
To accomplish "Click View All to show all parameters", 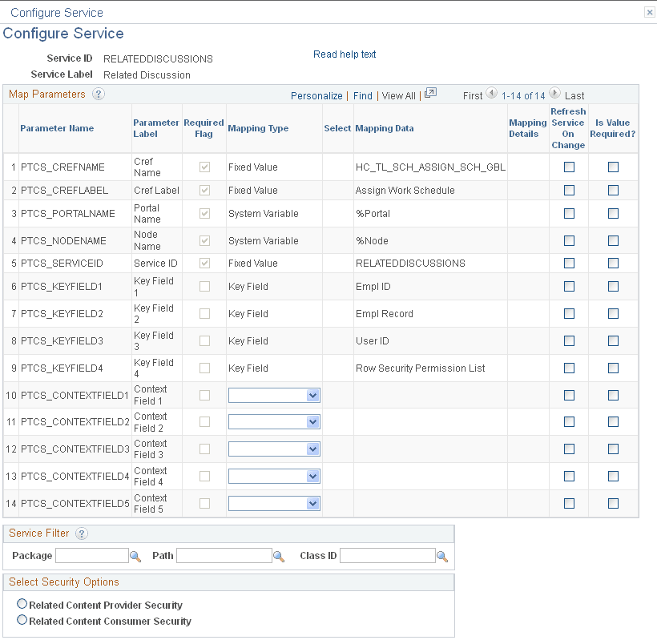I will tap(398, 95).
